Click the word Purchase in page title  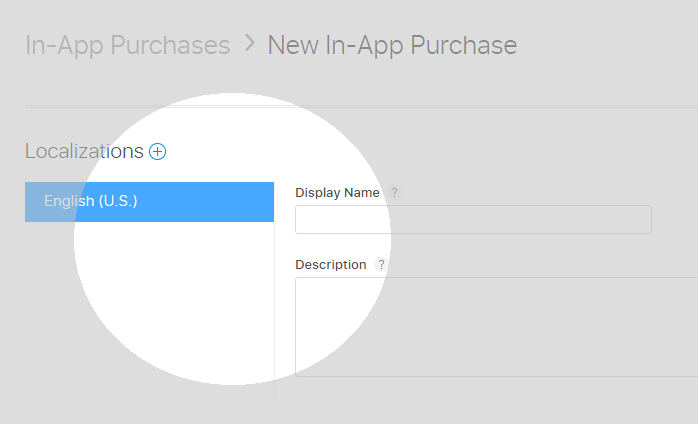pos(468,45)
